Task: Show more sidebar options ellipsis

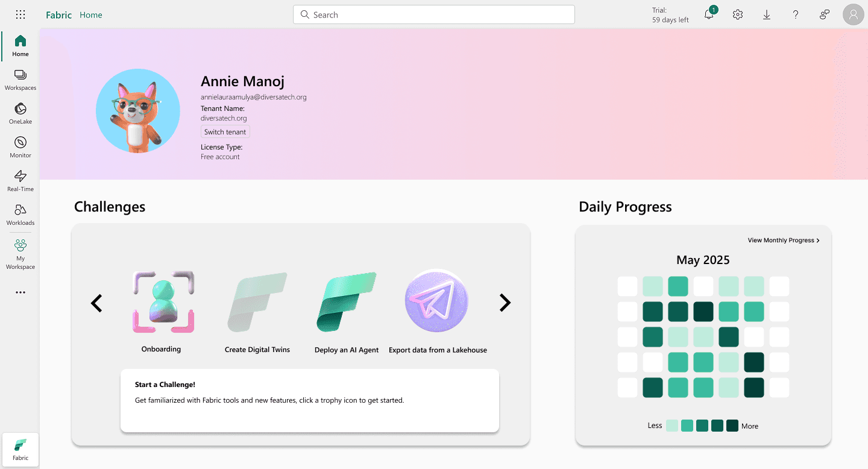Action: (20, 292)
